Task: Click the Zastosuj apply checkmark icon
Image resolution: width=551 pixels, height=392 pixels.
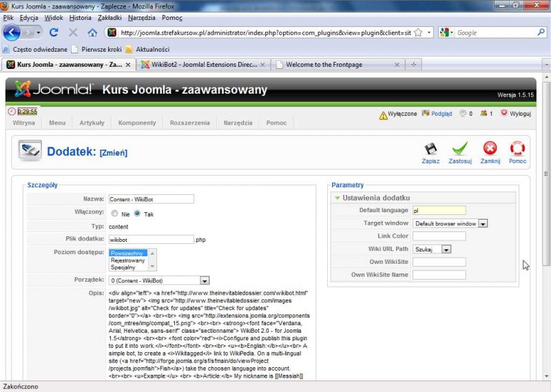Action: click(x=459, y=149)
